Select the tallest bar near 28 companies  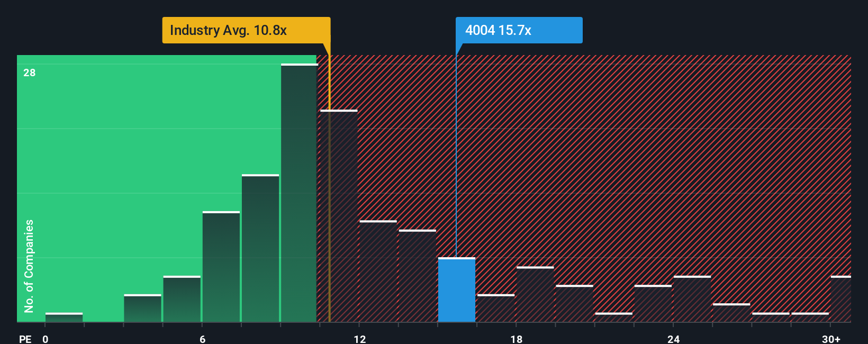click(299, 193)
